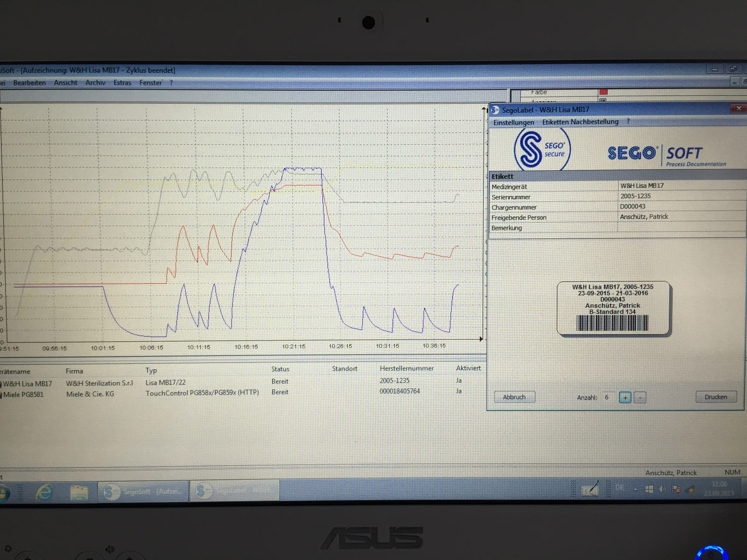Image resolution: width=747 pixels, height=560 pixels.
Task: Click the Abbruch button
Action: 514,397
